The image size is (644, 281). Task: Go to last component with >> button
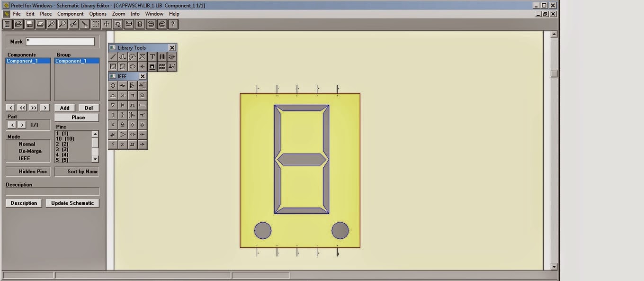(34, 108)
